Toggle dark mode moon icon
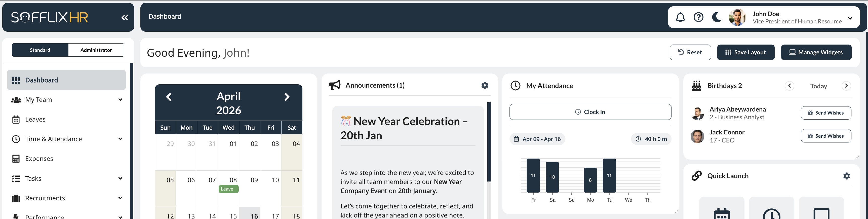Image resolution: width=868 pixels, height=219 pixels. click(x=716, y=17)
